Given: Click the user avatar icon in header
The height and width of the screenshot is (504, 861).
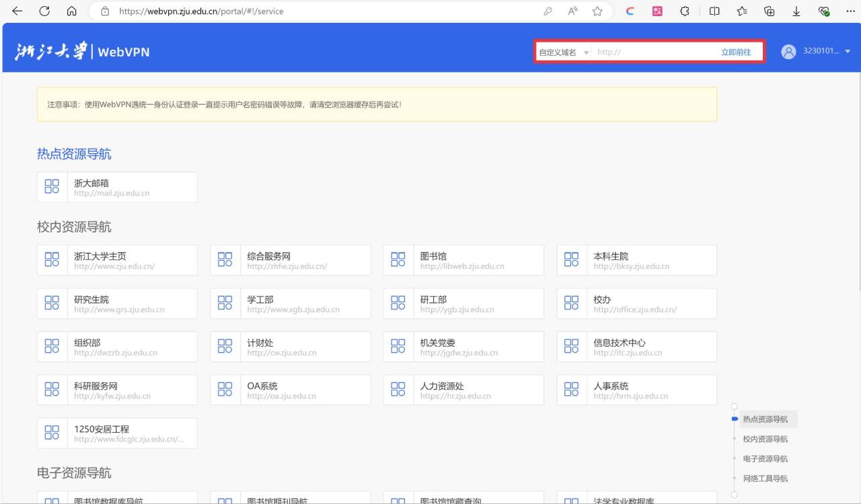Looking at the screenshot, I should point(788,52).
